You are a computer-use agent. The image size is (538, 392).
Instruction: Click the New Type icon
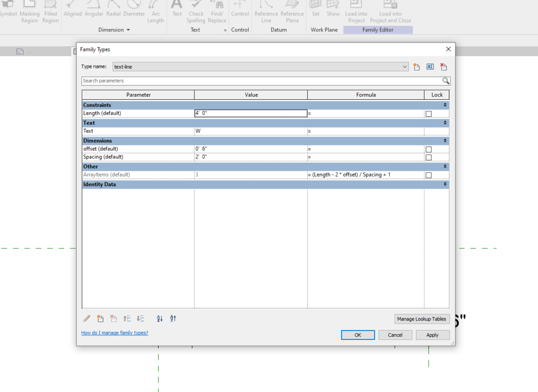point(417,67)
